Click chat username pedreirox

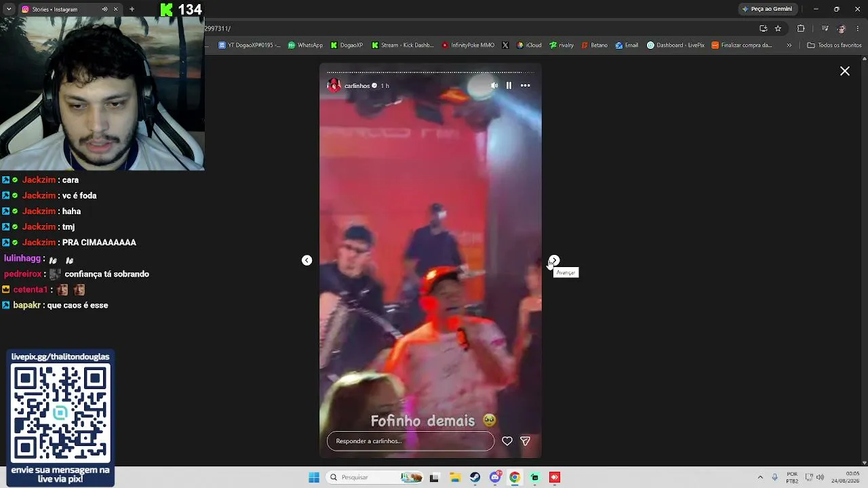23,274
